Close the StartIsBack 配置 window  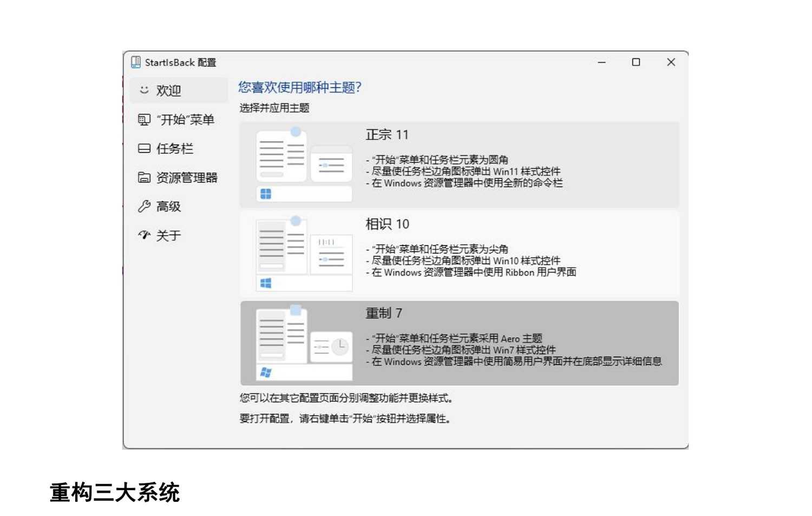671,62
